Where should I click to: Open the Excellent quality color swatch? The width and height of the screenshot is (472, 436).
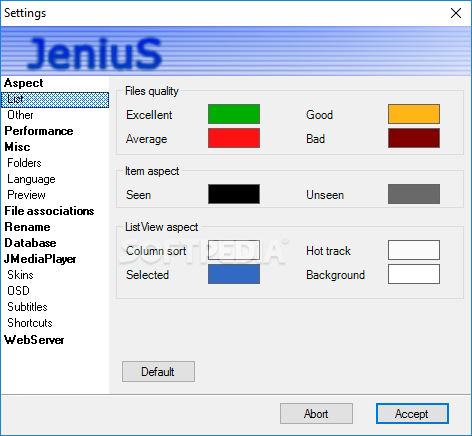pos(234,114)
